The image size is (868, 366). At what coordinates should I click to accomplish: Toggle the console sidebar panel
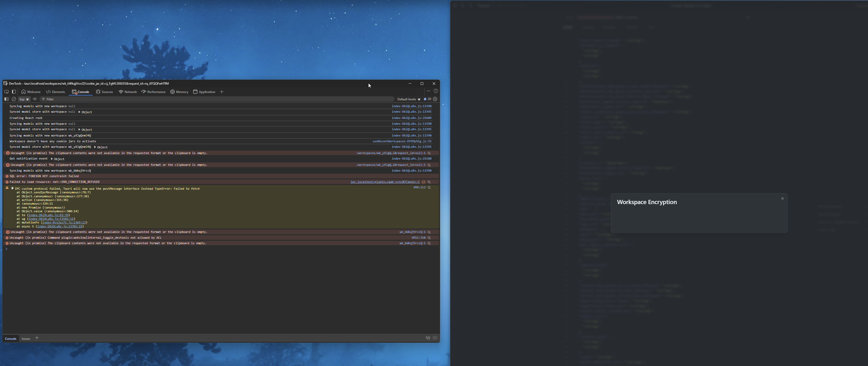[x=6, y=99]
